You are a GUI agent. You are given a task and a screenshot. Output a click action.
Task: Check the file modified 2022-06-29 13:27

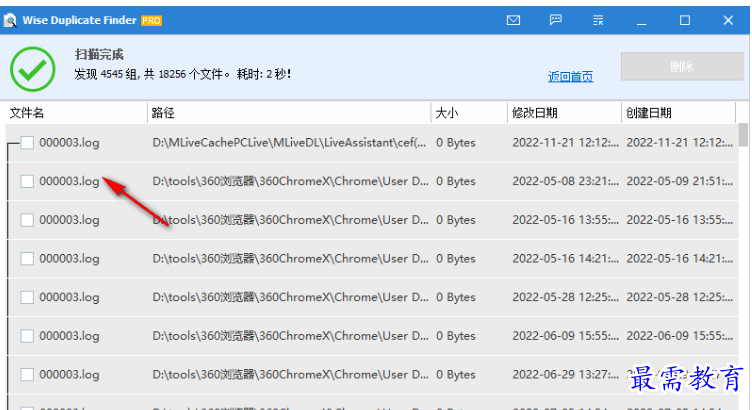coord(27,375)
